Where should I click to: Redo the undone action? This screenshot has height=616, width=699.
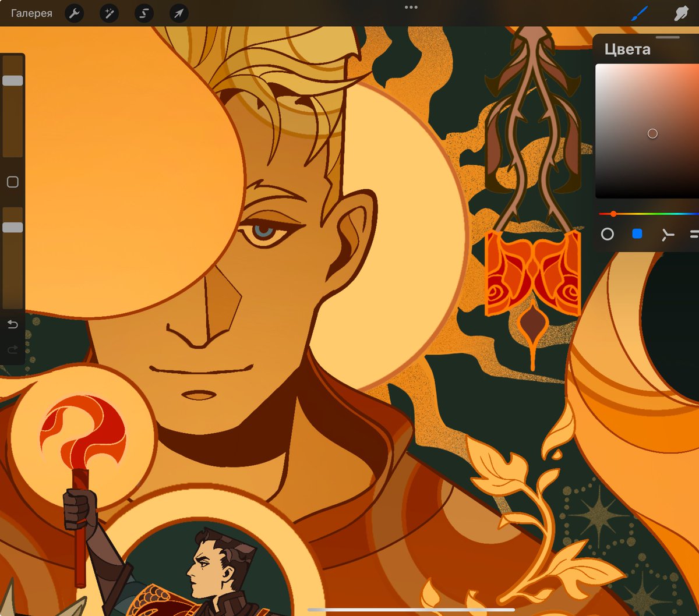click(x=13, y=349)
